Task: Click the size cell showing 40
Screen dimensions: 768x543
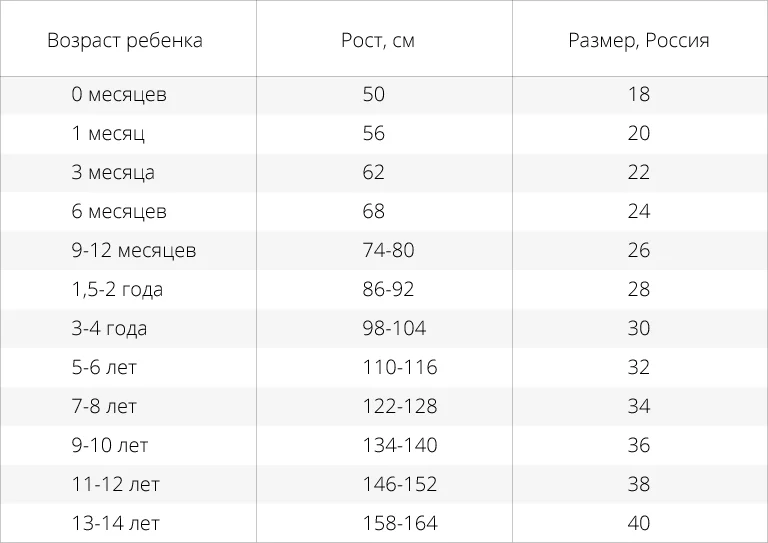Action: click(639, 524)
